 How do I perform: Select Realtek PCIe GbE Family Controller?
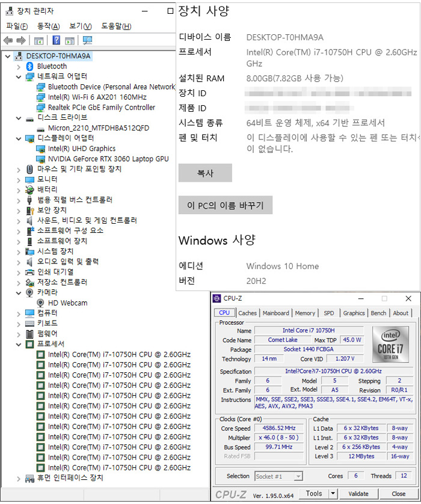point(102,108)
